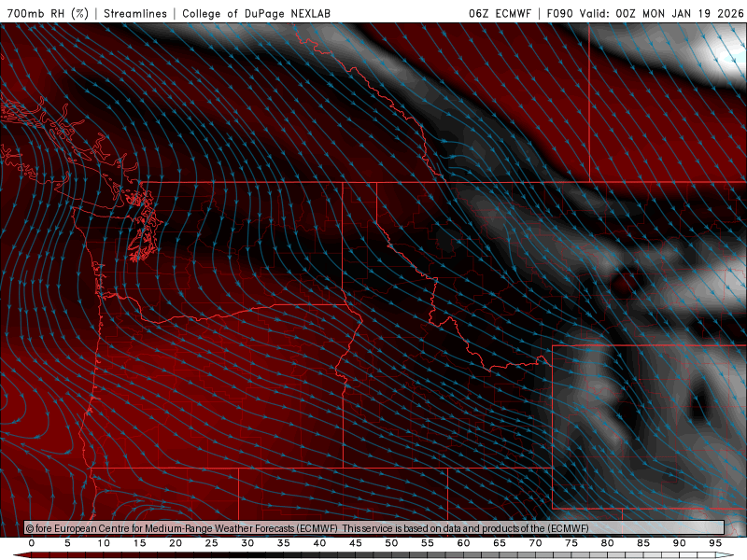Viewport: 747px width, 560px height.
Task: Click the 30 value on the color scale
Action: pyautogui.click(x=247, y=543)
